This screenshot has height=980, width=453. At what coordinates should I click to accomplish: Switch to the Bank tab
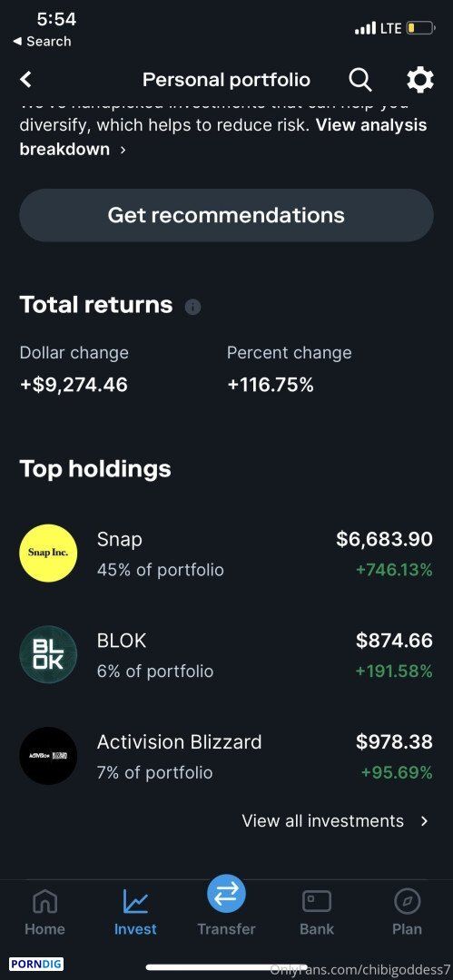[x=317, y=913]
